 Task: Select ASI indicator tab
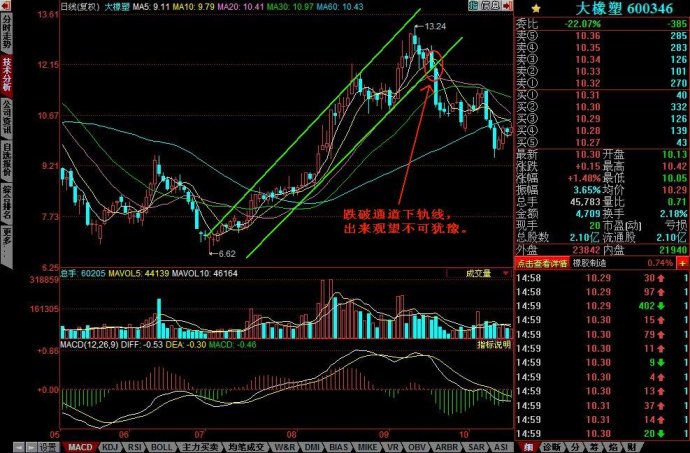coord(501,447)
